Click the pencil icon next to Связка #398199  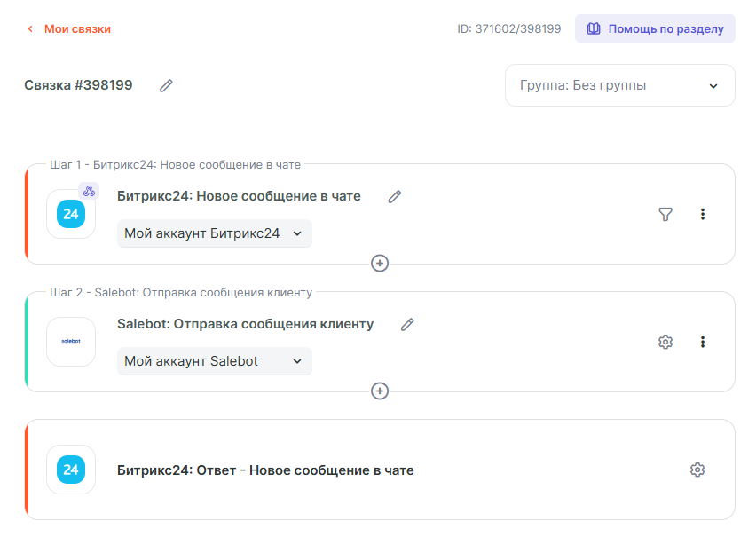(166, 86)
